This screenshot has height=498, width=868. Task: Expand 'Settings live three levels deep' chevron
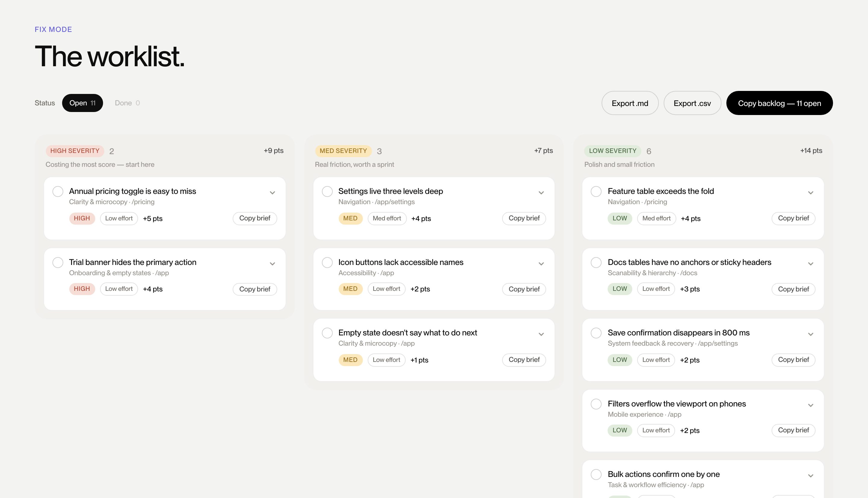[x=541, y=193]
